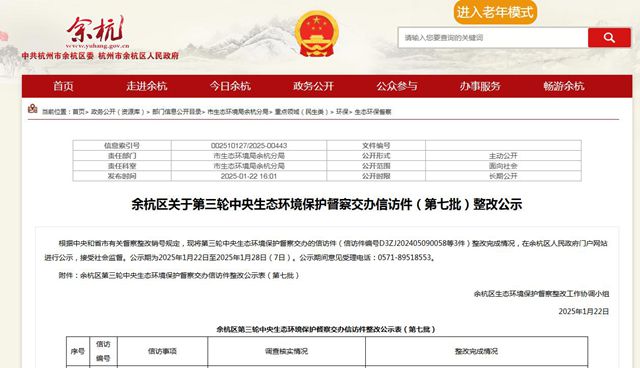Click the location pin icon beside 当前位置
Image resolution: width=640 pixels, height=368 pixels.
tap(33, 109)
